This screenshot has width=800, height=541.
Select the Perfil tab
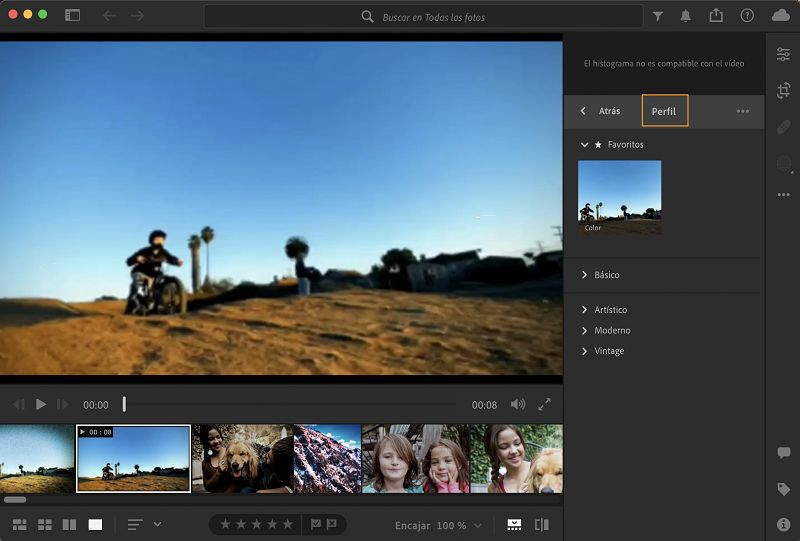(664, 111)
